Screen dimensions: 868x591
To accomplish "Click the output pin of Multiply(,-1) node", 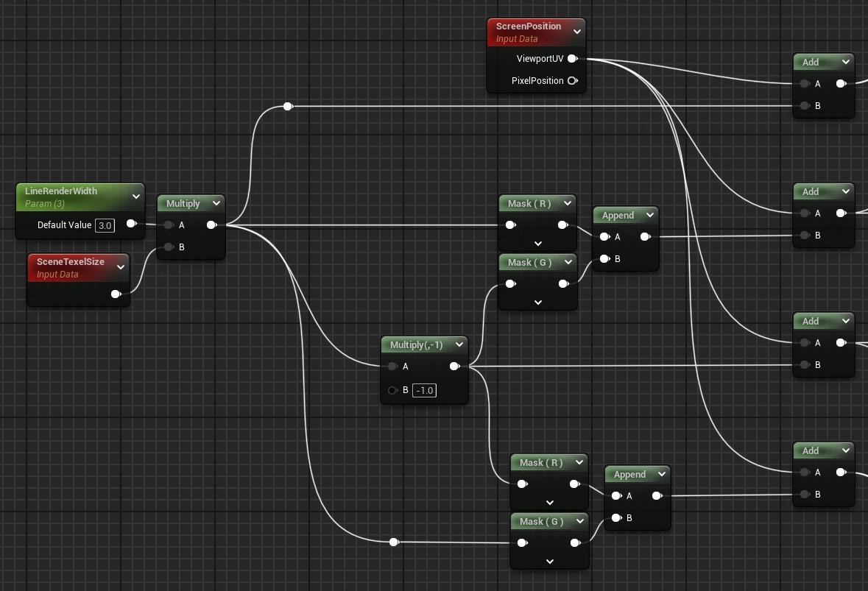I will (x=454, y=367).
